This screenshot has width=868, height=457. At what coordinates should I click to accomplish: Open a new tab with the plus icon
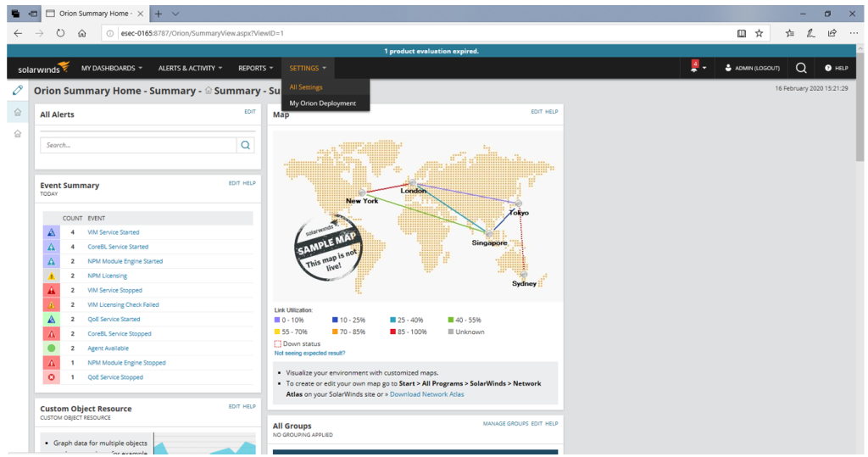point(159,14)
